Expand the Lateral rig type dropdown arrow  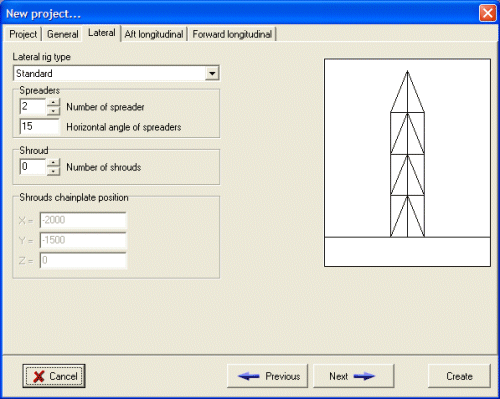212,73
